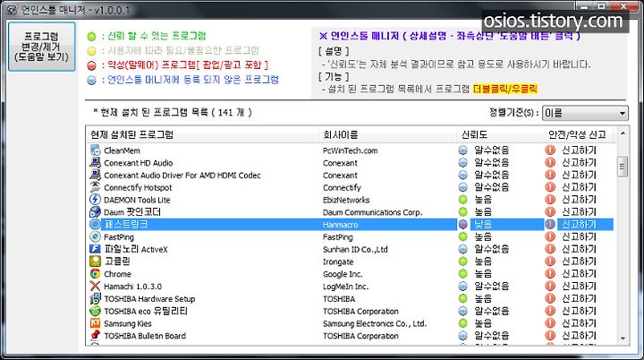
Task: Click 알수없음 trust value for 파일노리 ActiveX
Action: point(492,249)
